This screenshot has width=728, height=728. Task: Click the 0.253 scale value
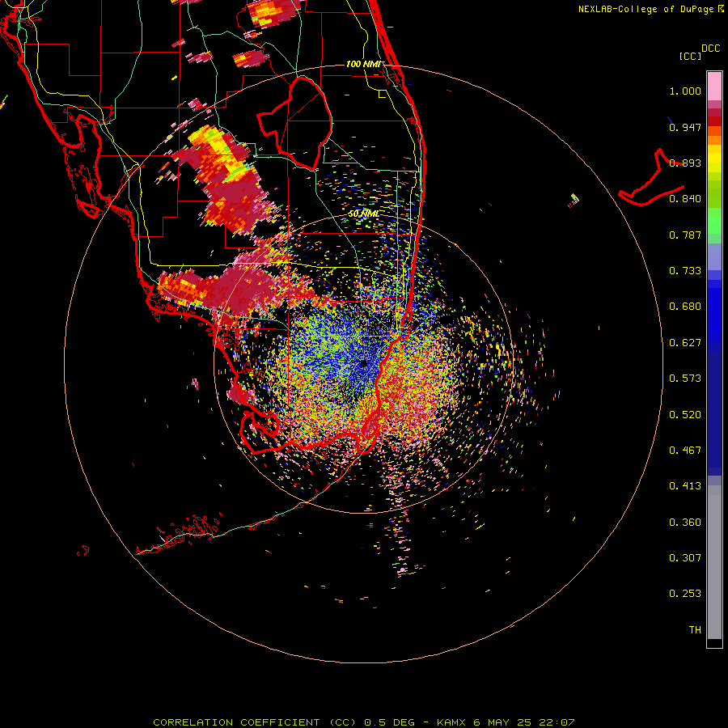click(685, 594)
